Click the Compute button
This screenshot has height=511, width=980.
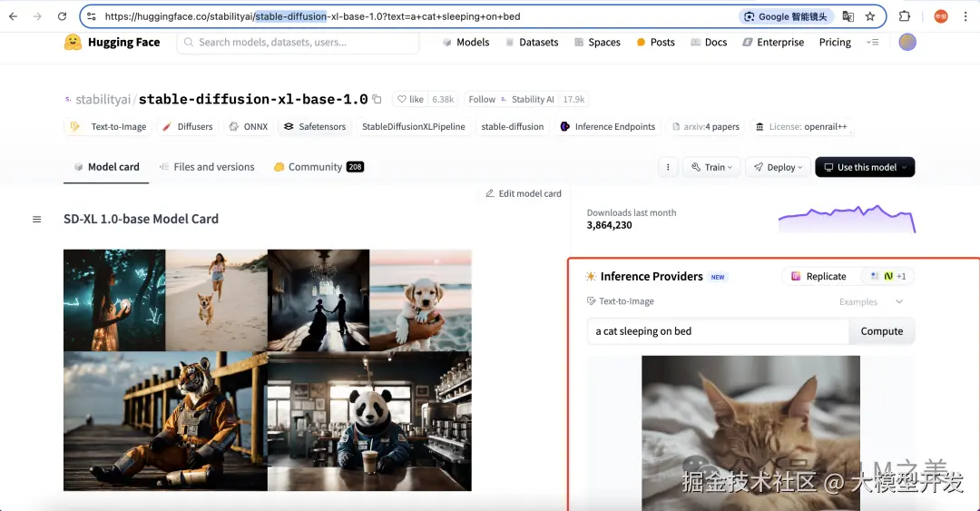[882, 331]
